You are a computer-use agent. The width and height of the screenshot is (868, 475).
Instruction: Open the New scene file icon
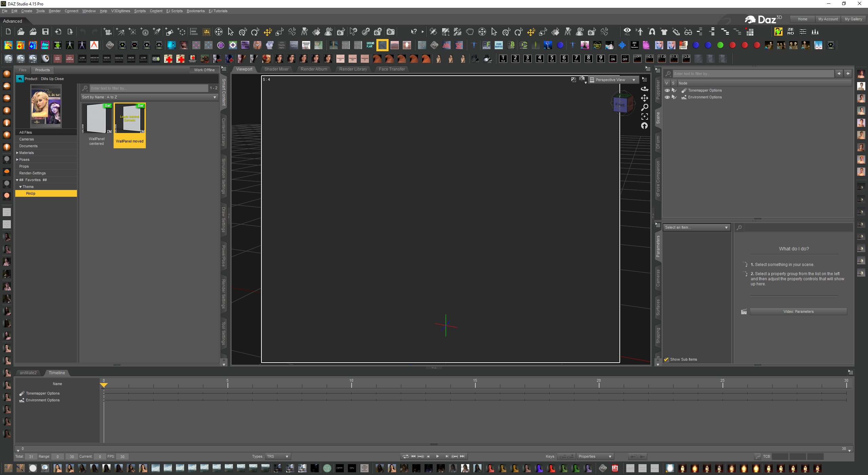[x=8, y=32]
